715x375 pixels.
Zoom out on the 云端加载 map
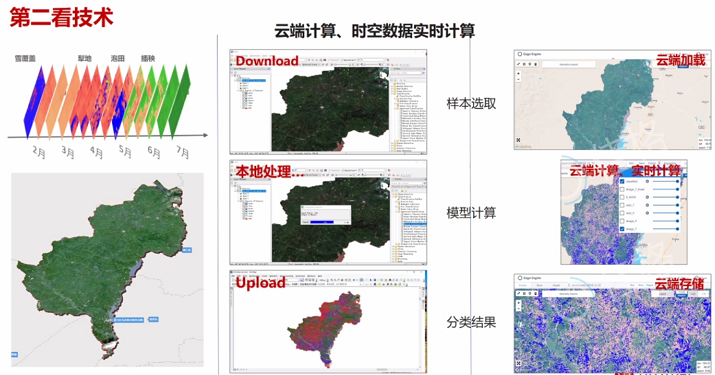[518, 79]
